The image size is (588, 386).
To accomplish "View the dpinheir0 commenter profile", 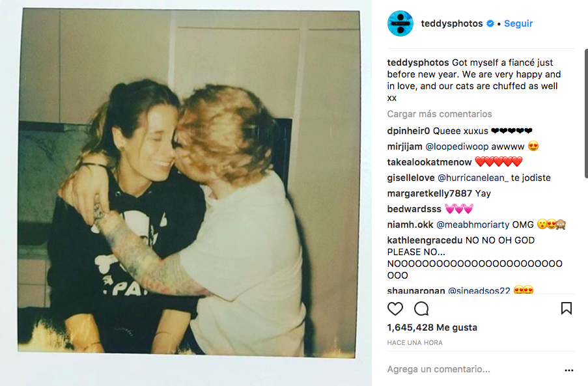I will pos(408,131).
